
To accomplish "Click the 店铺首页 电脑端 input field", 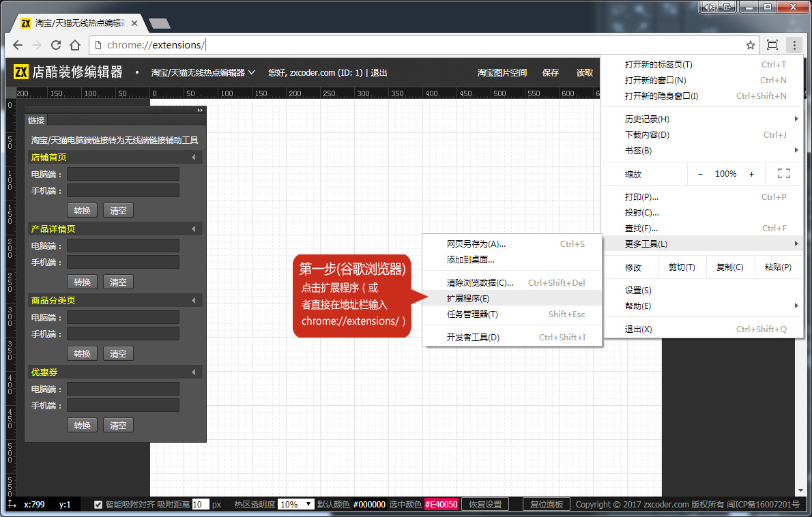I will tap(124, 174).
